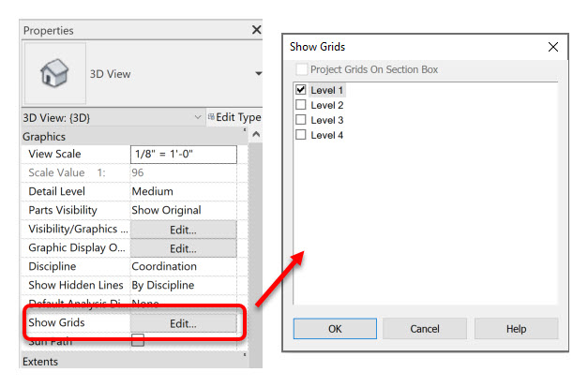The height and width of the screenshot is (387, 588).
Task: Select the Detail Level value Medium
Action: tap(184, 191)
